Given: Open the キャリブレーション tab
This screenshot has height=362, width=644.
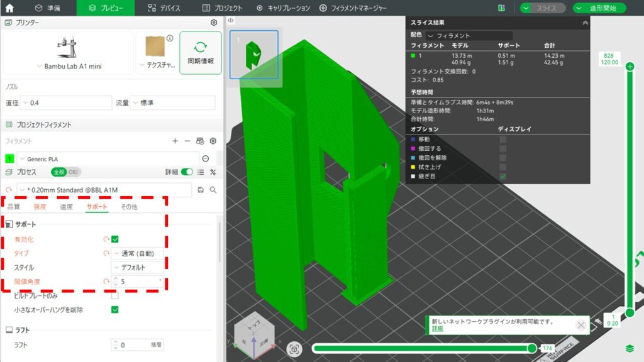Looking at the screenshot, I should 283,8.
